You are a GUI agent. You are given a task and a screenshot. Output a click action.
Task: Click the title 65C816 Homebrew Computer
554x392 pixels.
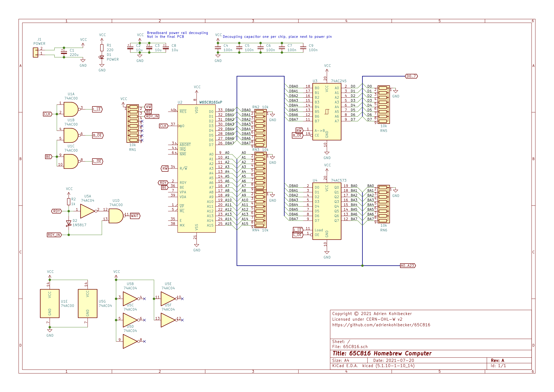click(x=382, y=353)
